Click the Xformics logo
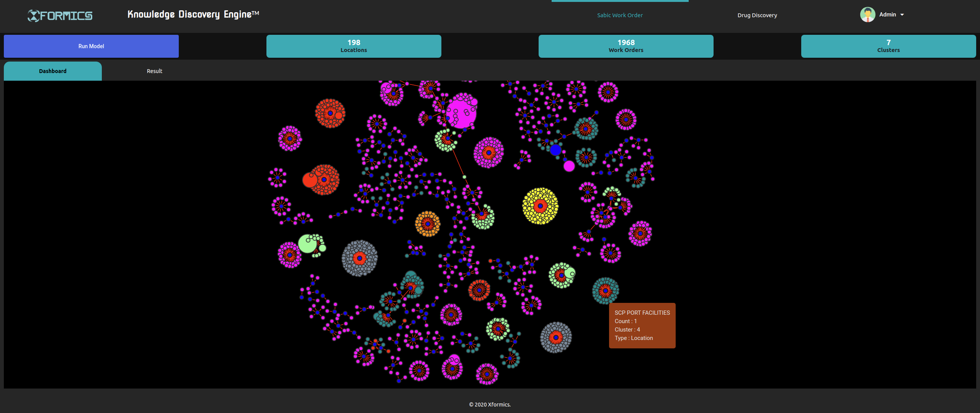This screenshot has height=413, width=980. pyautogui.click(x=60, y=16)
